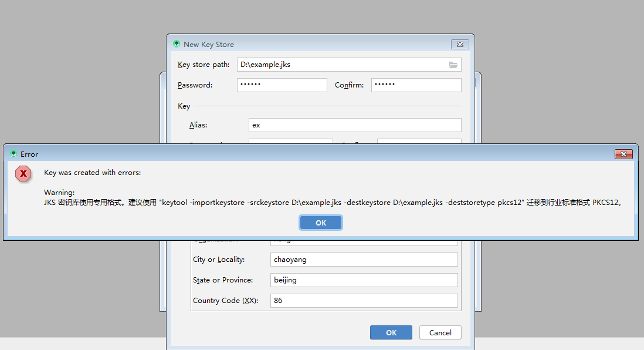Select the Confirm password field
Viewport: 644px width, 350px height.
(x=416, y=85)
